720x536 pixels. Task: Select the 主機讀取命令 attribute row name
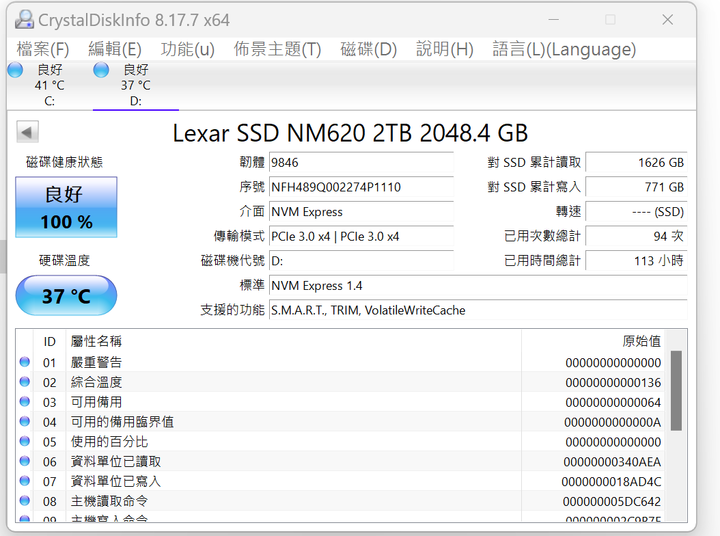[x=109, y=501]
